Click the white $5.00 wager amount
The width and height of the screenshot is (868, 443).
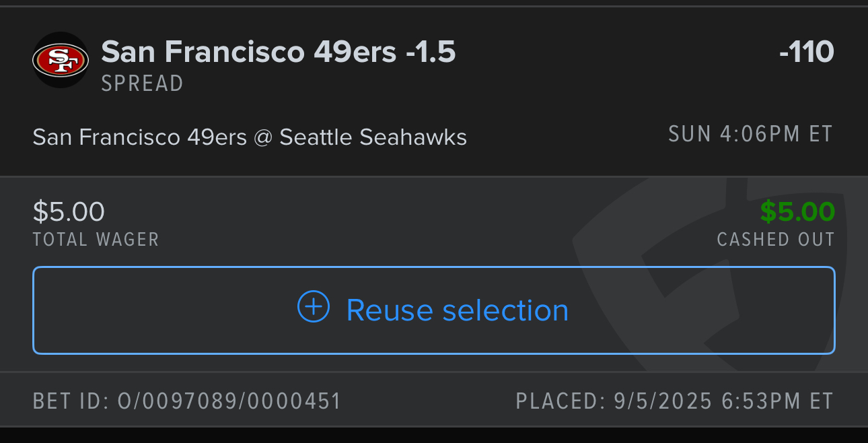[69, 212]
